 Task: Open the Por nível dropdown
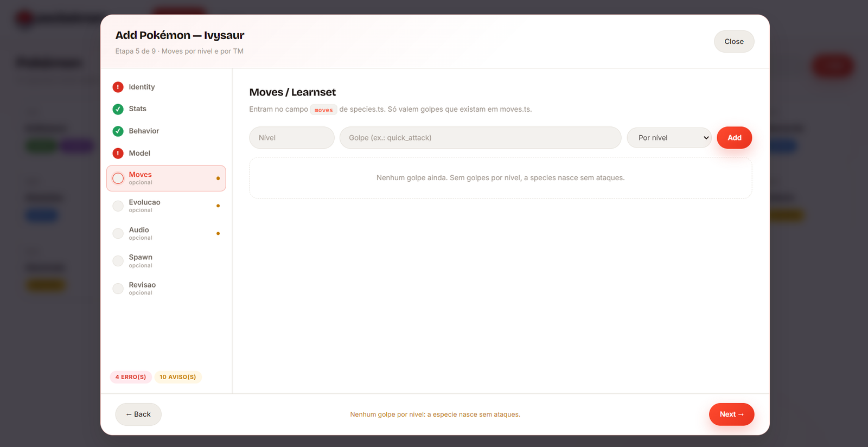click(x=669, y=138)
